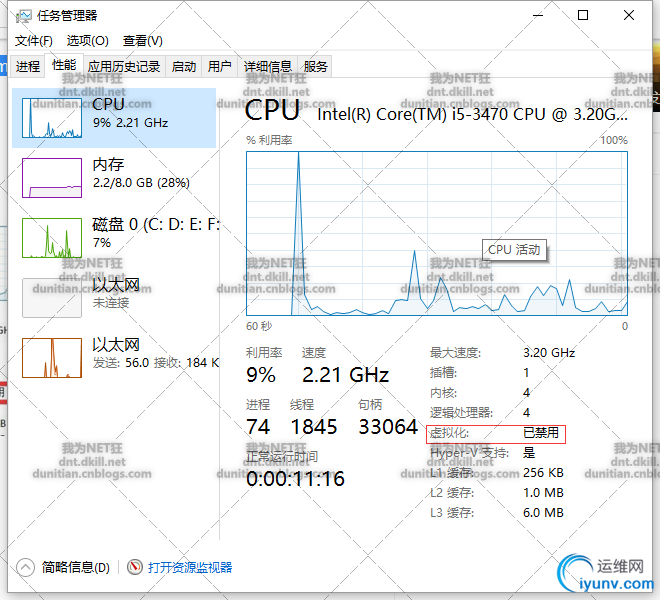660x600 pixels.
Task: Select the 性能 tab
Action: tap(64, 65)
